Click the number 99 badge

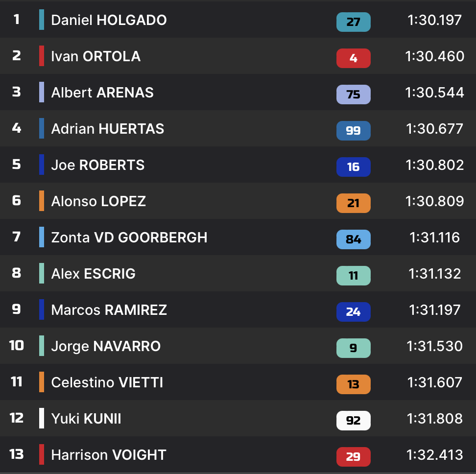[353, 131]
